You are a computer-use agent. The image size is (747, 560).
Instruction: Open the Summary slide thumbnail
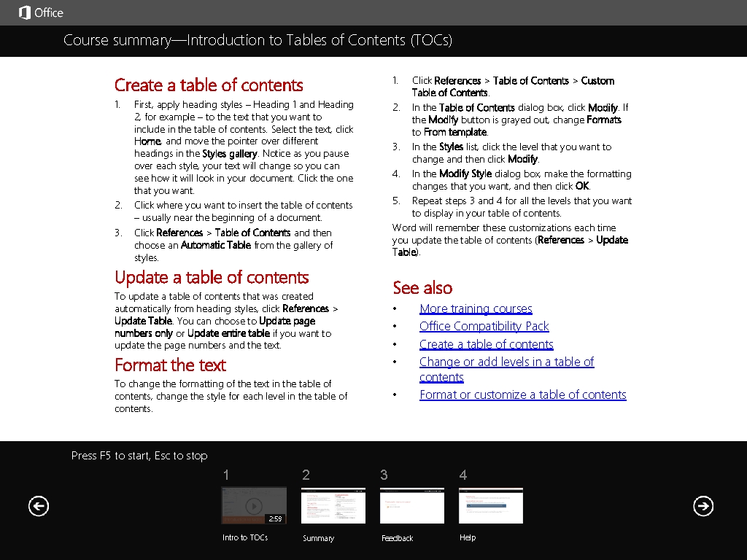[x=333, y=505]
